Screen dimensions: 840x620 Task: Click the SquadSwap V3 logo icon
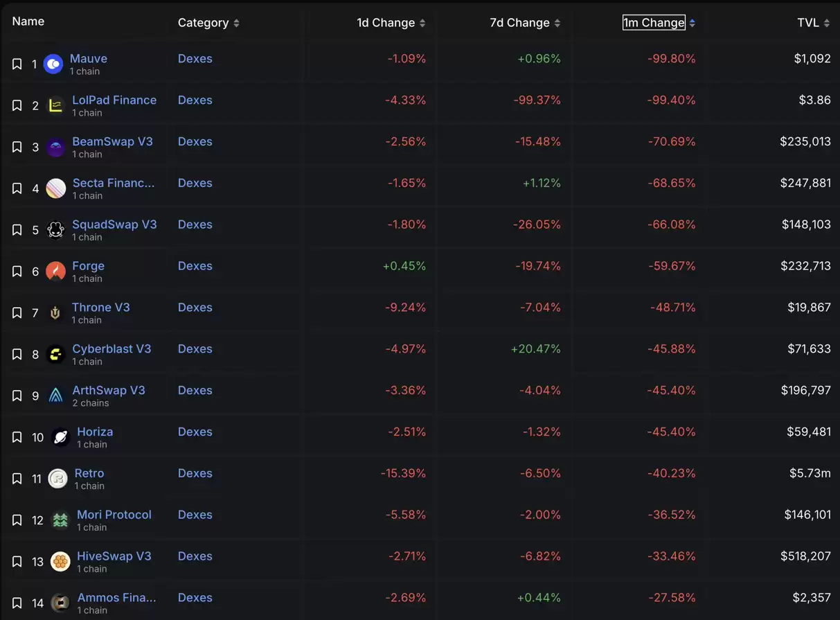(55, 230)
